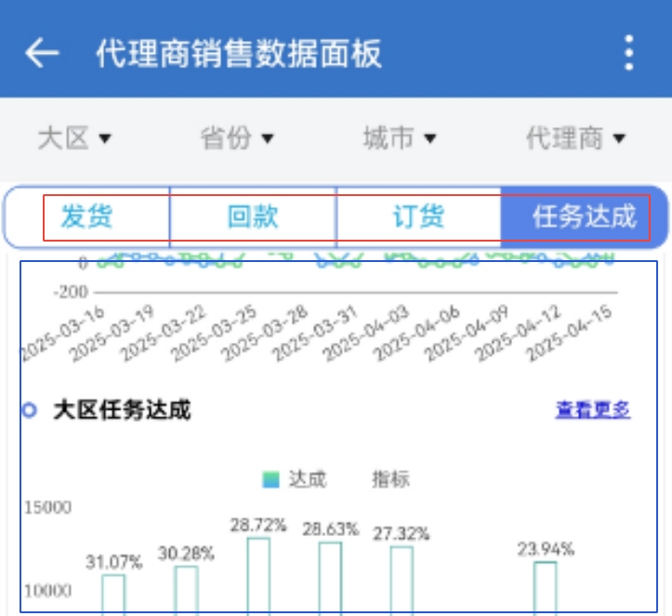
Task: Click the 代理商销售数据面板 page title
Action: 239,53
